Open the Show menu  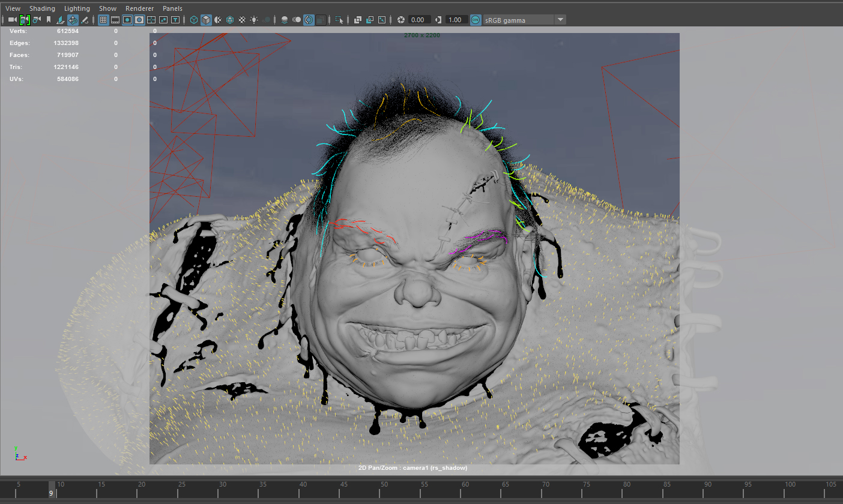[x=108, y=8]
